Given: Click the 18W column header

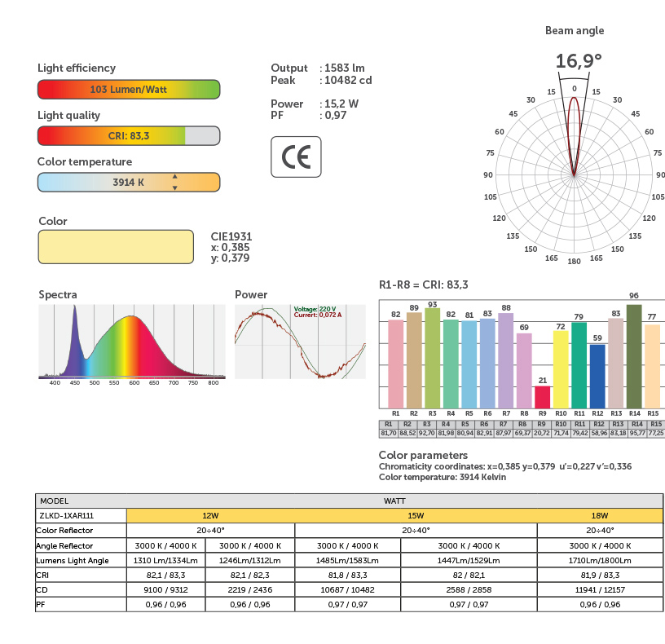Looking at the screenshot, I should point(600,515).
